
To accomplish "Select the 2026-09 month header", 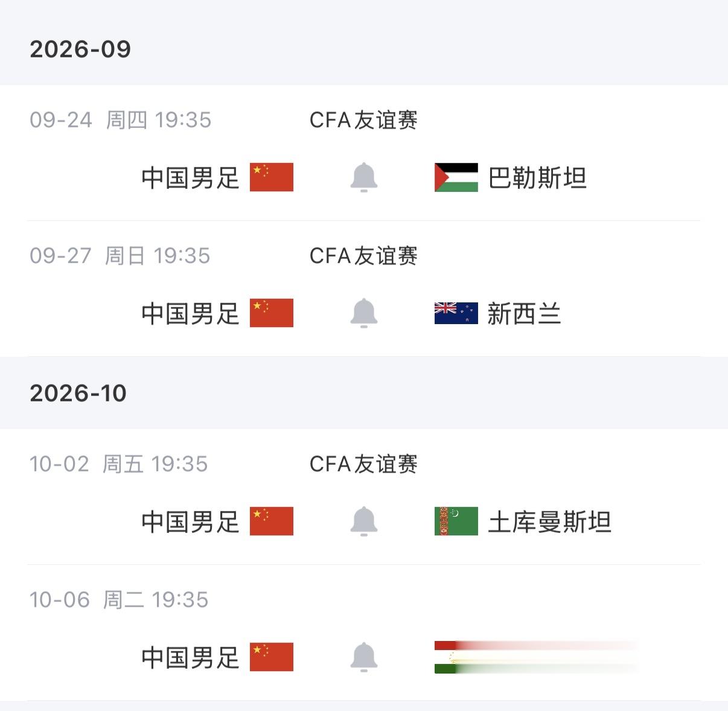I will (80, 49).
